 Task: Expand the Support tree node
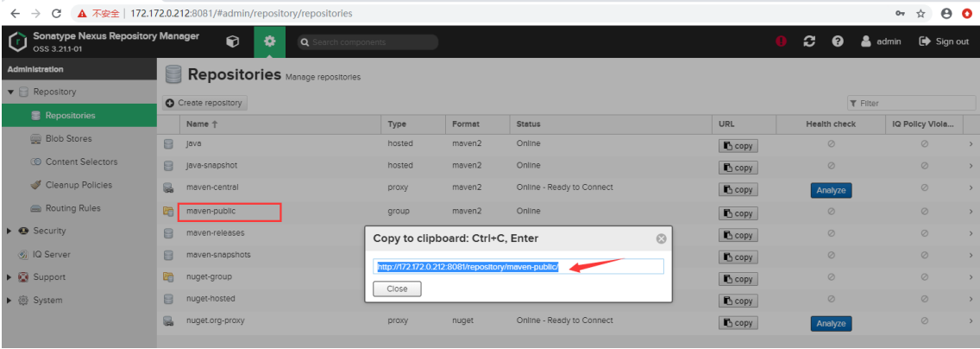click(x=9, y=277)
